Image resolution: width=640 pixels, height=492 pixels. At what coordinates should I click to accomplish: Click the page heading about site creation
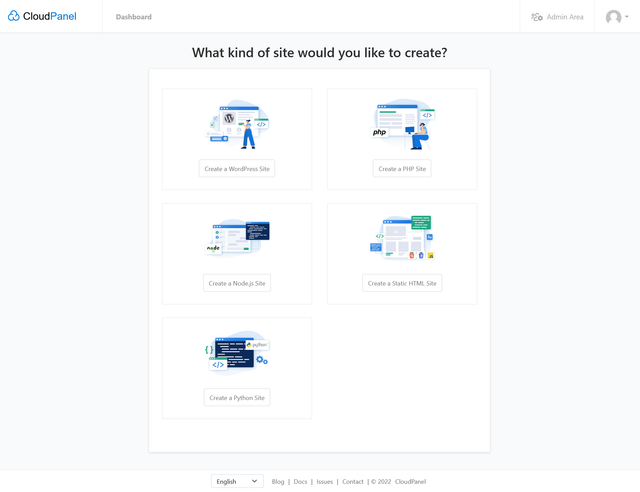(x=320, y=53)
